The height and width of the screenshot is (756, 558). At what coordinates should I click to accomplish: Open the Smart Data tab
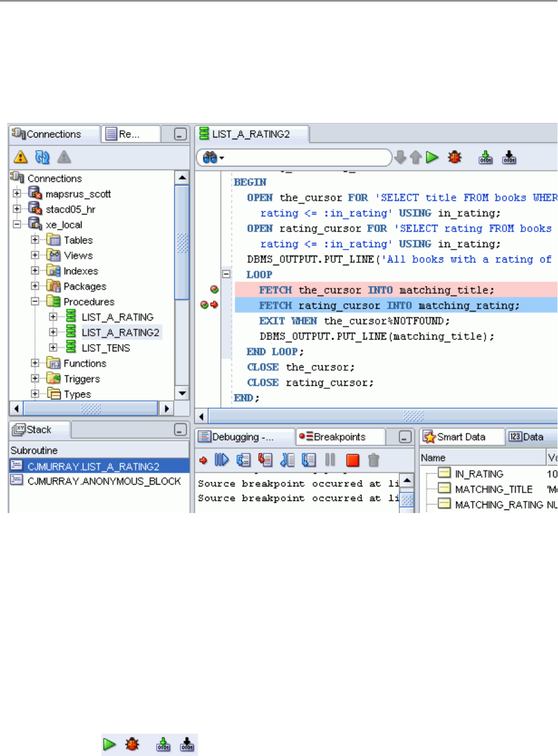[461, 436]
